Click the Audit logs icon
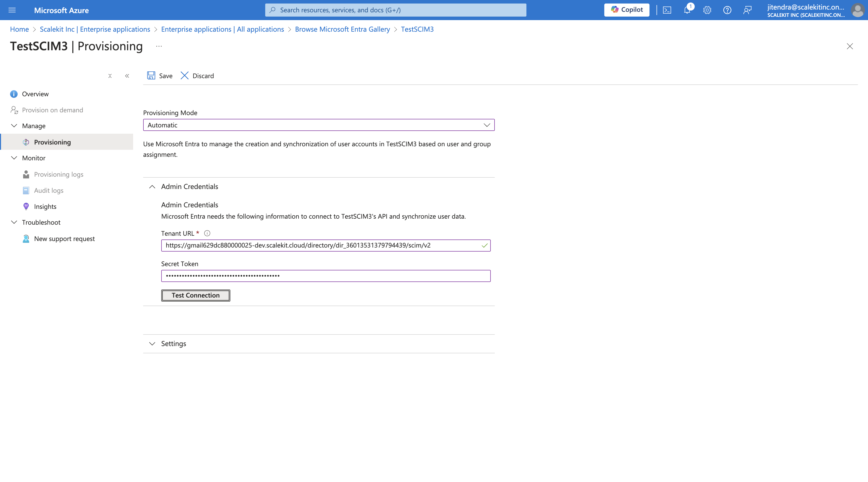 pos(26,191)
